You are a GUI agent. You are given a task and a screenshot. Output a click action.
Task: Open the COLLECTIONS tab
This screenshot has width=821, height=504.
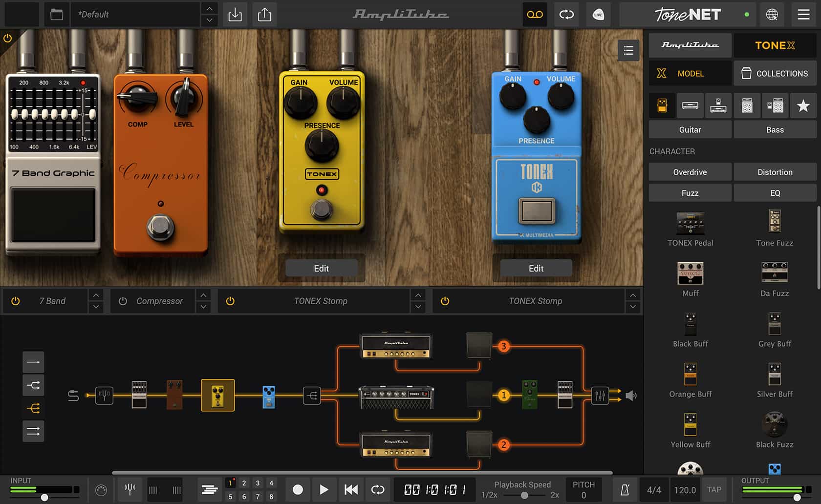tap(775, 73)
